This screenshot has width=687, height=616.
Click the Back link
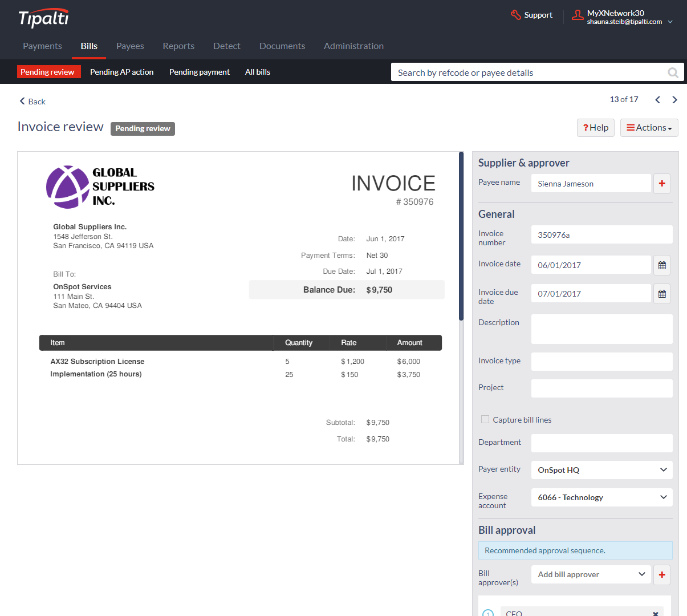[x=32, y=102]
